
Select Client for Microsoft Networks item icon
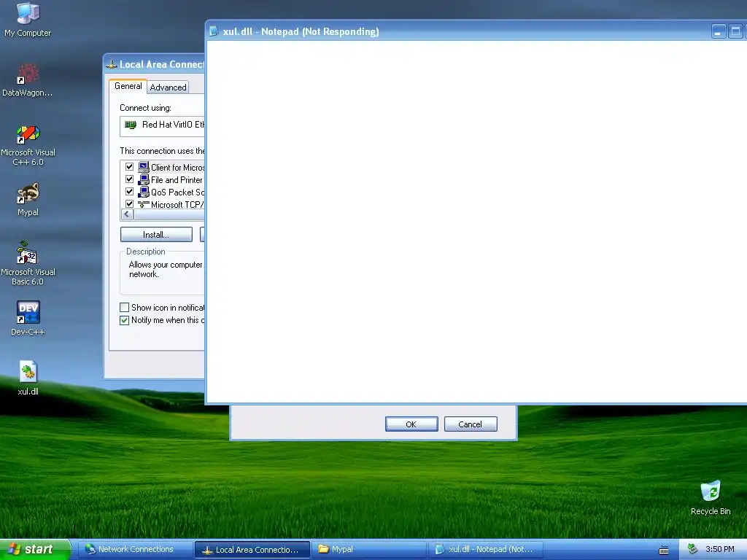click(x=144, y=167)
